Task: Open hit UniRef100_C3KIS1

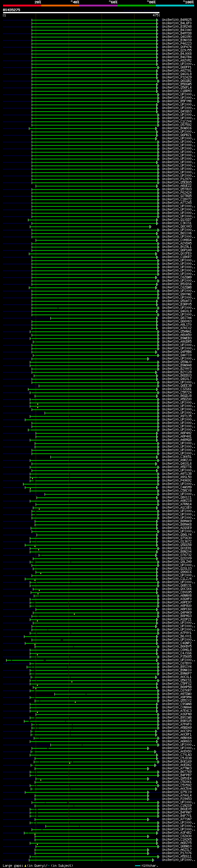Action: click(177, 223)
